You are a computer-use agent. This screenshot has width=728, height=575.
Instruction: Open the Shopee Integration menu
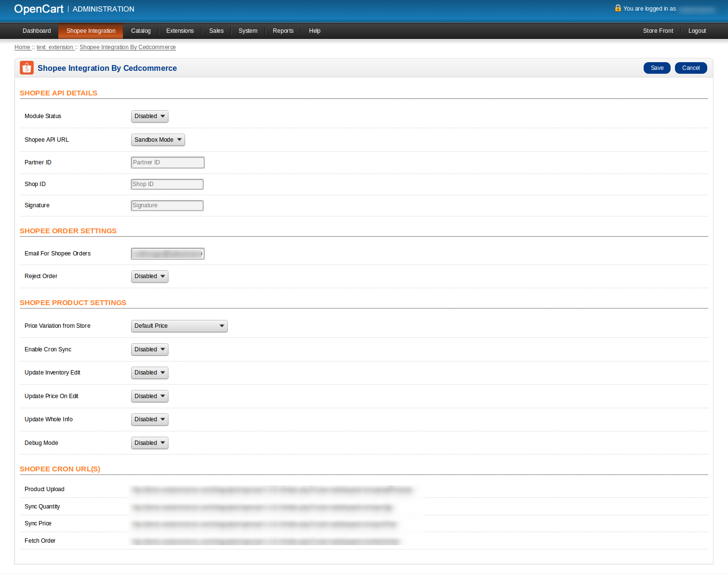click(91, 31)
